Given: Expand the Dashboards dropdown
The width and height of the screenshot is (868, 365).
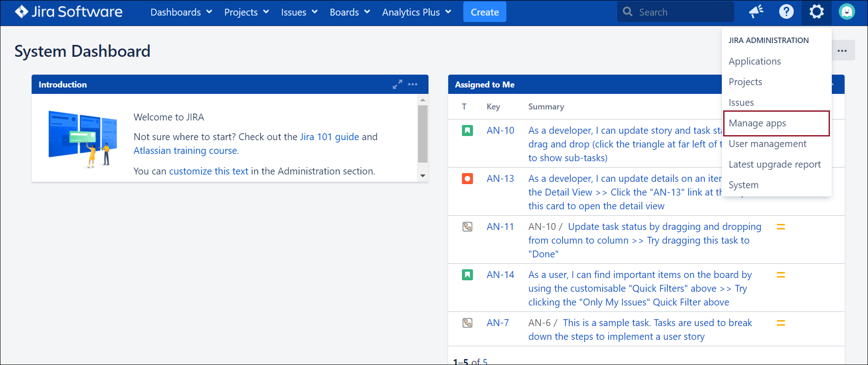Looking at the screenshot, I should click(181, 12).
